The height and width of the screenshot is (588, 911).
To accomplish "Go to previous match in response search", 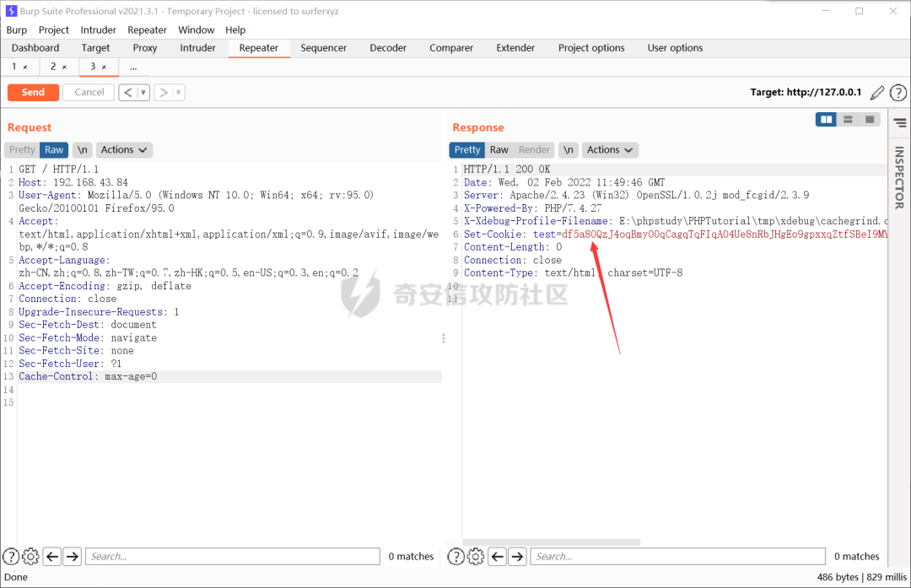I will [x=498, y=557].
